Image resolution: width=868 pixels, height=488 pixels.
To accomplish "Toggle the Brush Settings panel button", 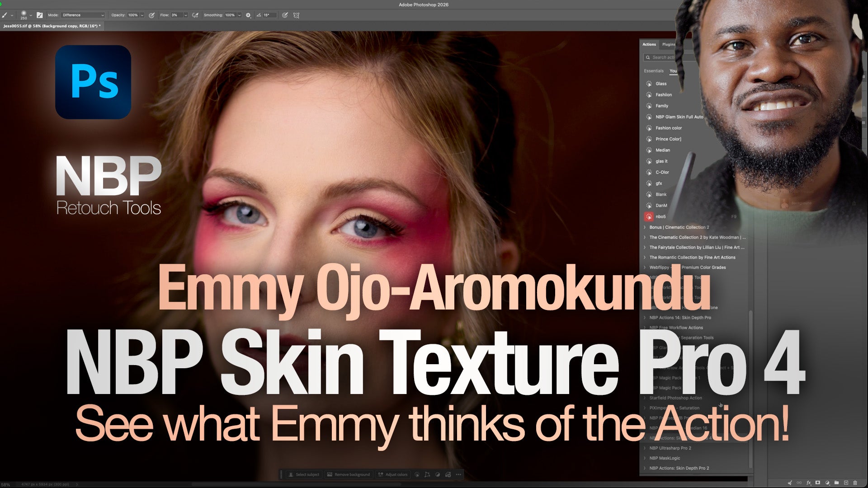I will 39,15.
